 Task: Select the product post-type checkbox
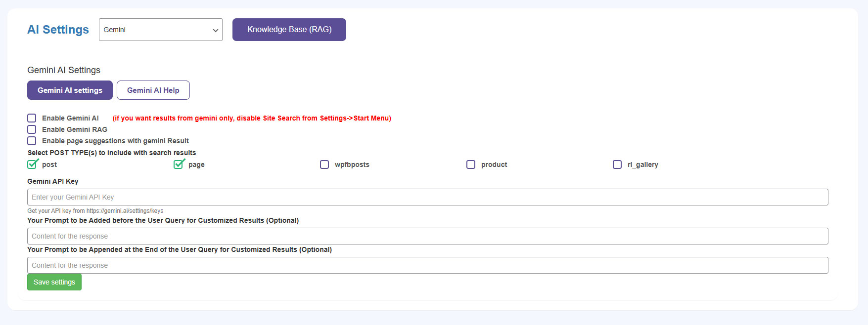471,164
